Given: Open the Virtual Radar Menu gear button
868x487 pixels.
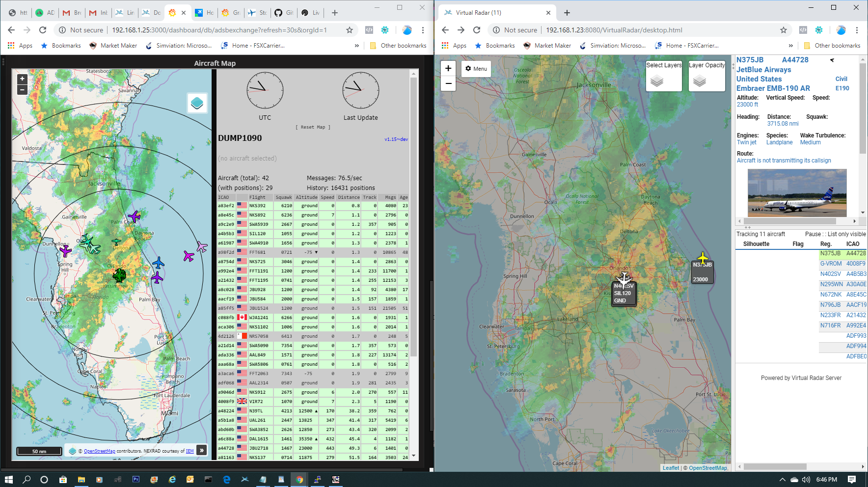Looking at the screenshot, I should click(476, 69).
